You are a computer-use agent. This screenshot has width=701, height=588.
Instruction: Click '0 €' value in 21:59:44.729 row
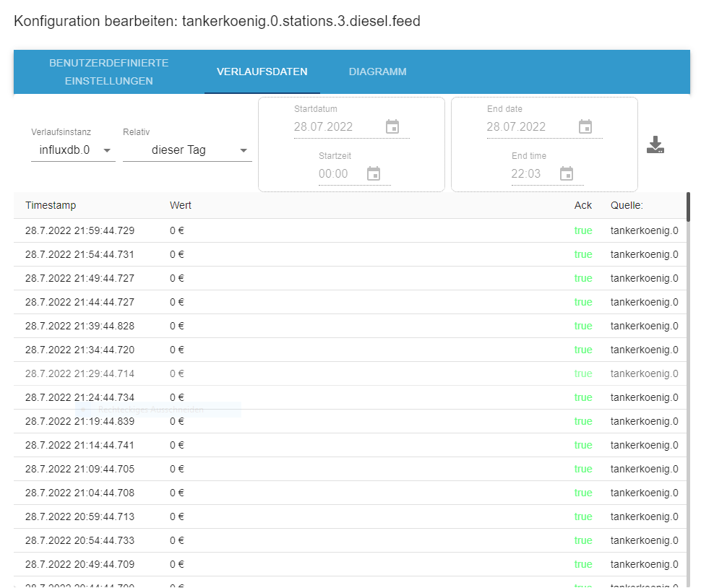click(x=177, y=230)
